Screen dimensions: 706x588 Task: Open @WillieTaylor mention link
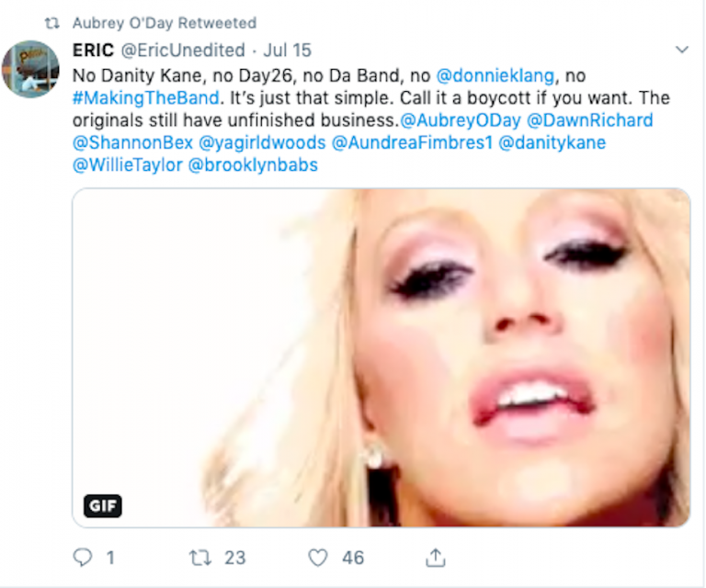127,166
